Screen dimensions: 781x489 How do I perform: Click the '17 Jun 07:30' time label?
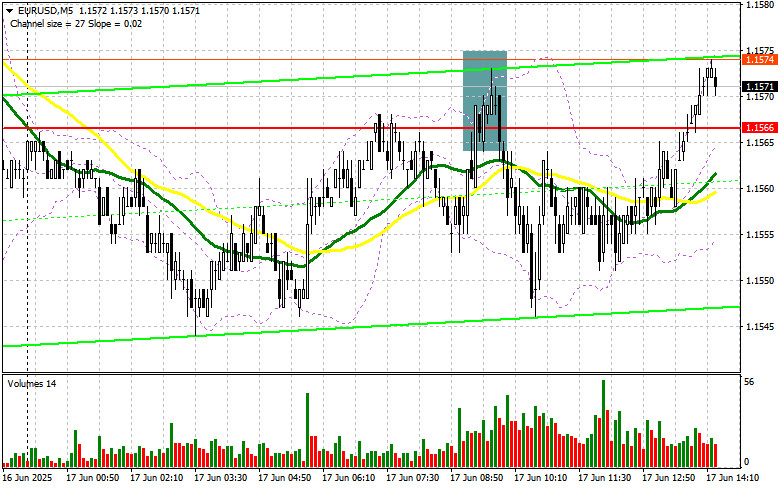pyautogui.click(x=412, y=478)
